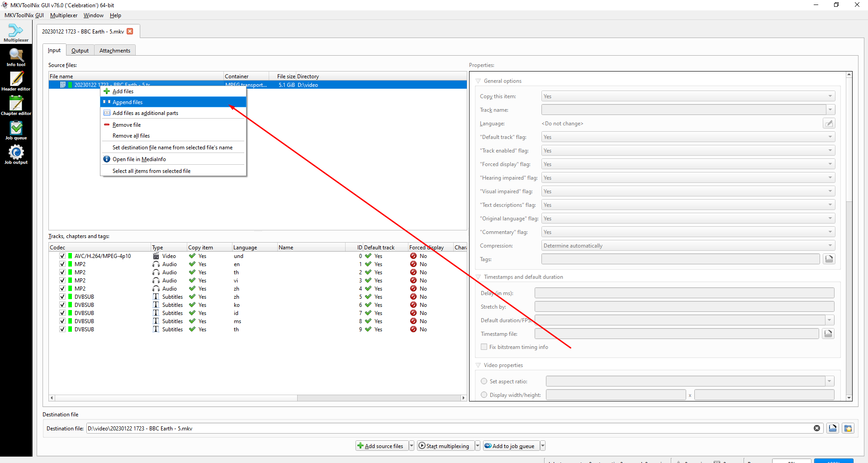This screenshot has width=868, height=463.
Task: Open the Job output view
Action: point(16,156)
